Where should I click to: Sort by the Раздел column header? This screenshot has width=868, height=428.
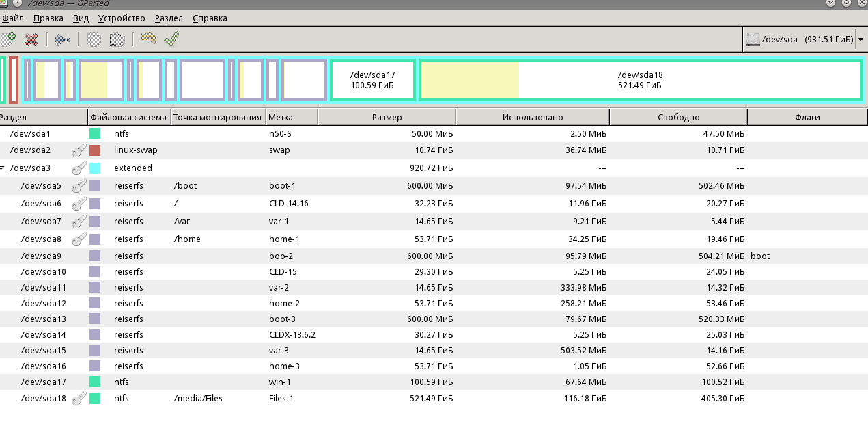tap(44, 117)
